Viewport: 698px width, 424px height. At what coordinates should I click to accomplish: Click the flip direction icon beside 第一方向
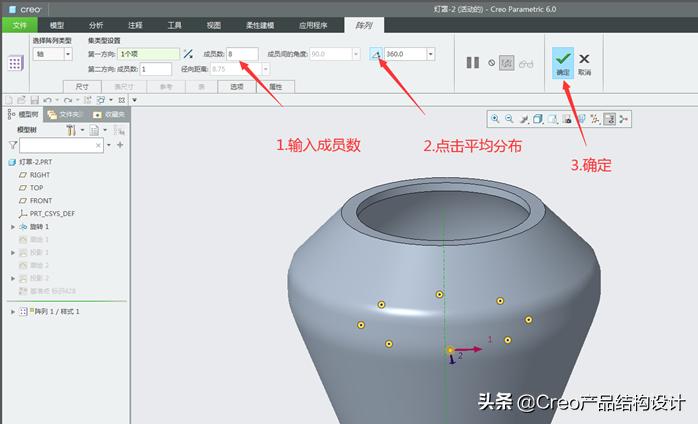[x=188, y=54]
